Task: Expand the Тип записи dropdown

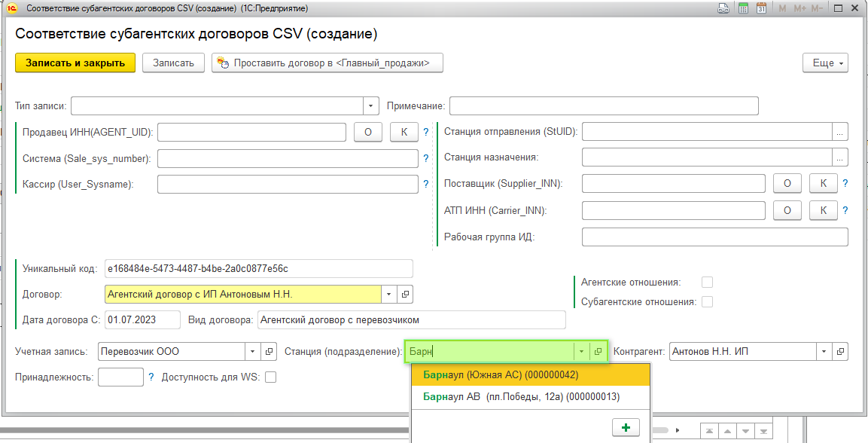Action: point(370,105)
